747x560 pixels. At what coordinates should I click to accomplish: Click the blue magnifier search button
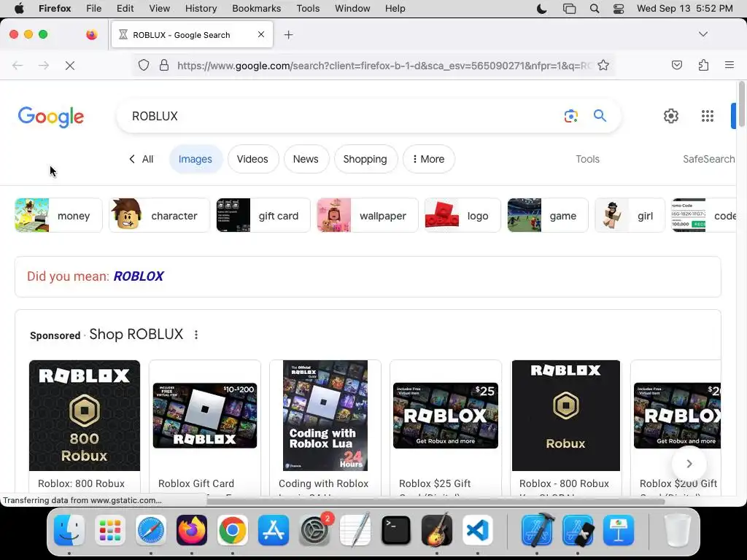[600, 116]
